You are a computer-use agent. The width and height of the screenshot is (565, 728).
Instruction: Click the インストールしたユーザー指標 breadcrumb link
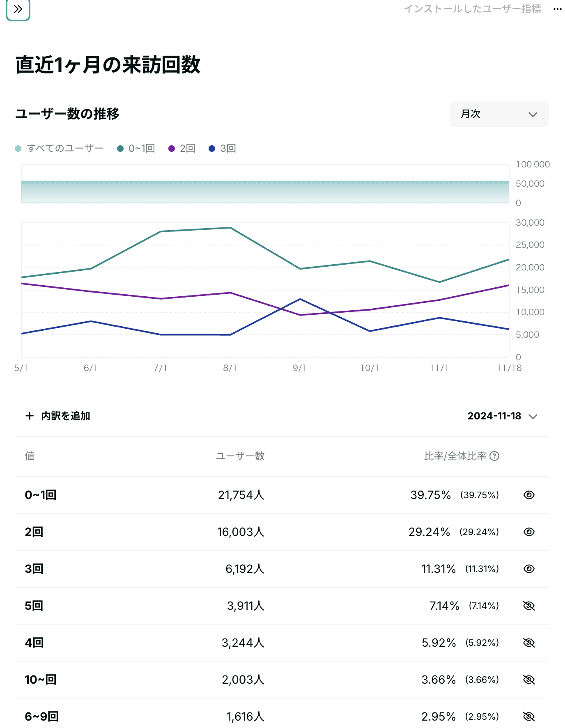point(472,9)
